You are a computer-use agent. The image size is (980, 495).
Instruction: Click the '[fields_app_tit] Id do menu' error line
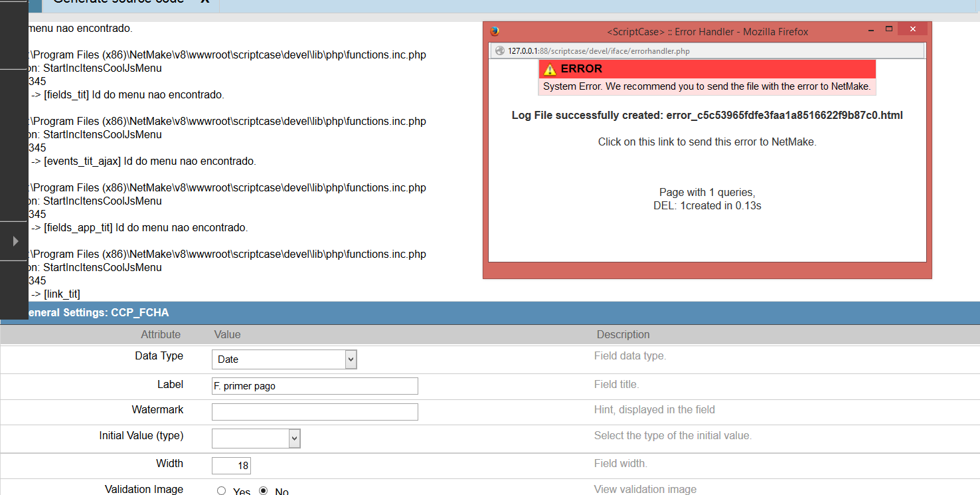coord(139,228)
